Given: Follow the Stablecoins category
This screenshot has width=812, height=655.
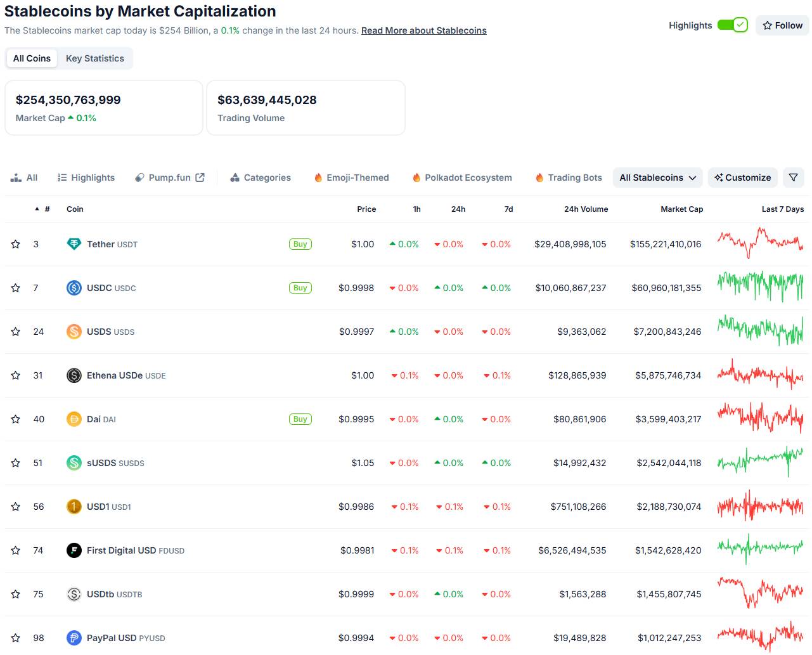Looking at the screenshot, I should (x=782, y=25).
